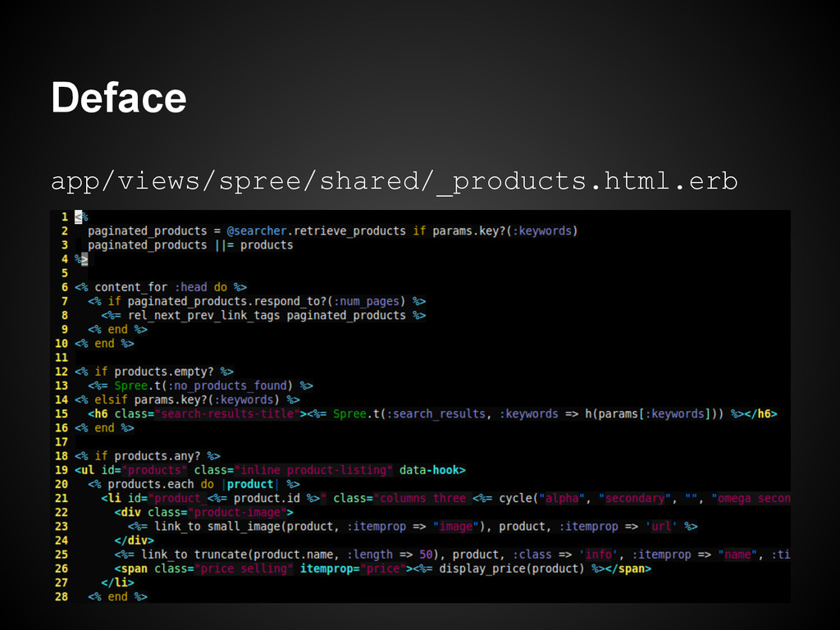Click 'display_price(product)' on line 26
This screenshot has width=840, height=630.
tap(512, 568)
